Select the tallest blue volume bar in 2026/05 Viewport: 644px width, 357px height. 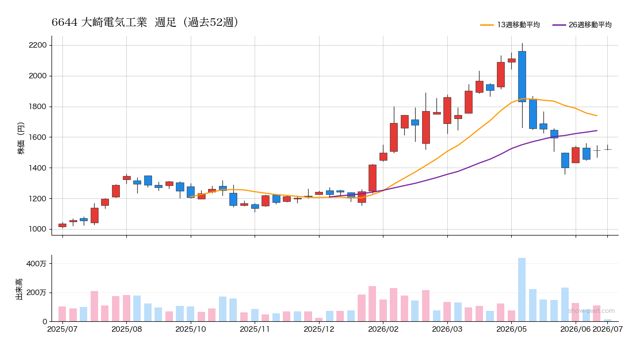pos(522,290)
